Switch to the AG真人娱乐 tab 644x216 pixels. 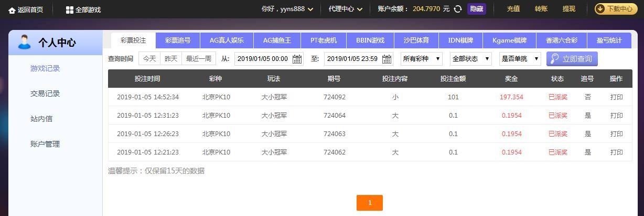[x=227, y=40]
